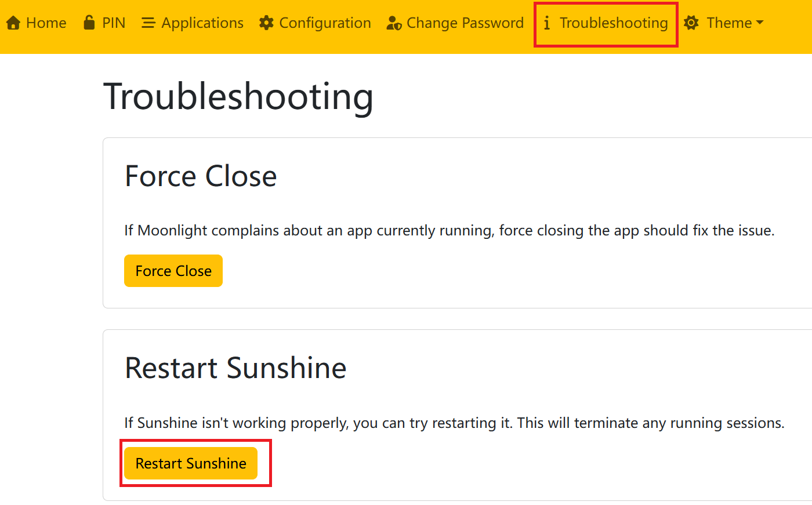Viewport: 812px width, 505px height.
Task: Click the Troubleshooting page heading
Action: 238,96
